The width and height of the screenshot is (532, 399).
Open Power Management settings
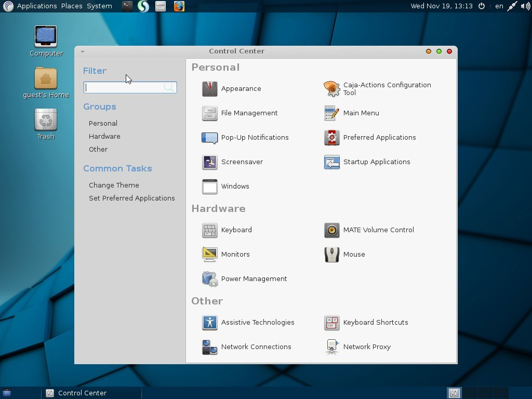(245, 279)
